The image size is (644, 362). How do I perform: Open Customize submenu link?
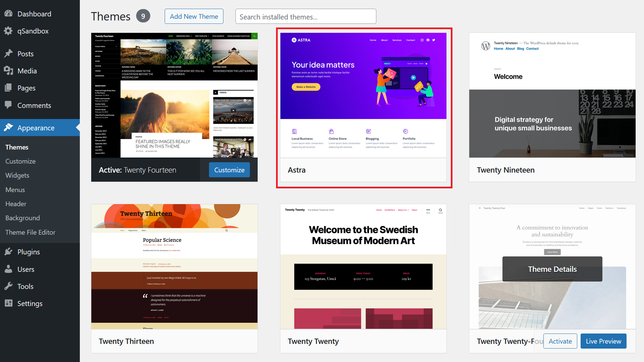[x=20, y=161]
